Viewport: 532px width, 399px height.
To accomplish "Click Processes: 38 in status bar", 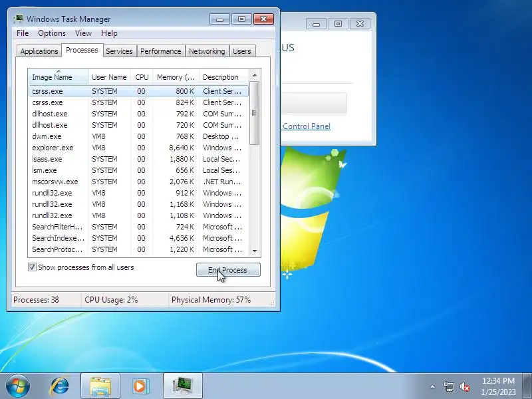I will coord(36,300).
